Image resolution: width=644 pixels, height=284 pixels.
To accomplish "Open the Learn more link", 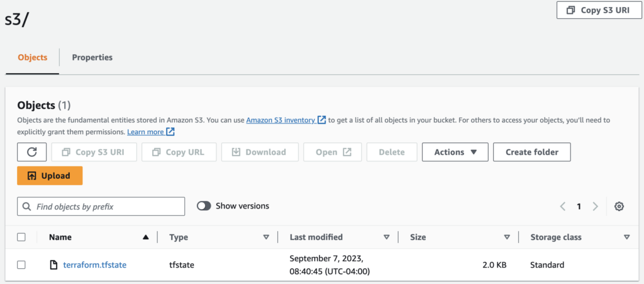I will pyautogui.click(x=145, y=132).
